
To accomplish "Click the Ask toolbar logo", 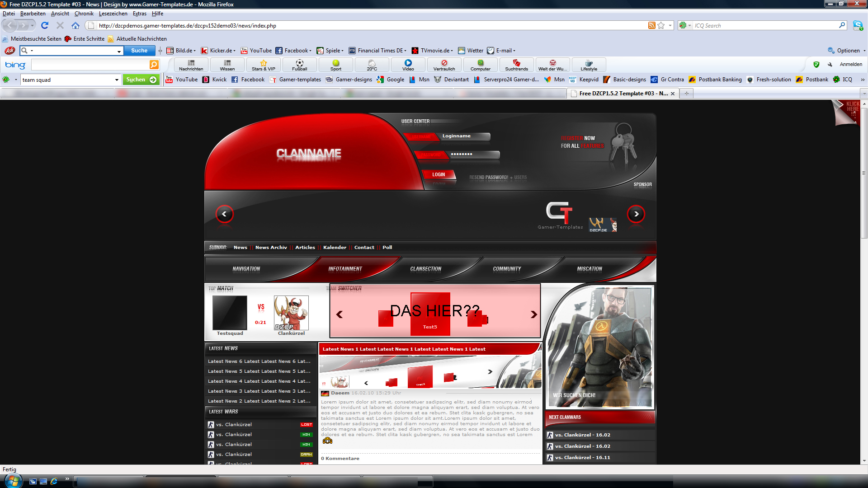I will (x=9, y=51).
